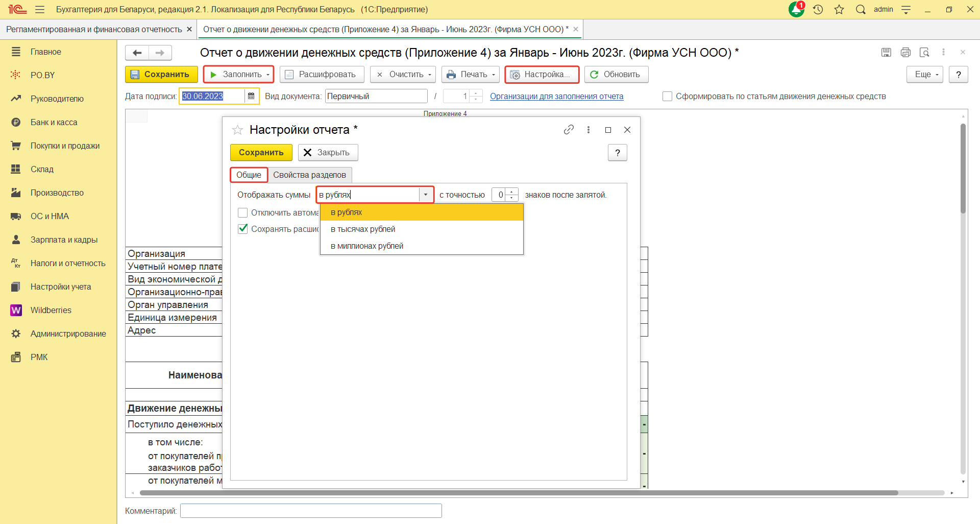Click the search magnifier icon
Viewport: 980px width, 524px height.
(861, 9)
